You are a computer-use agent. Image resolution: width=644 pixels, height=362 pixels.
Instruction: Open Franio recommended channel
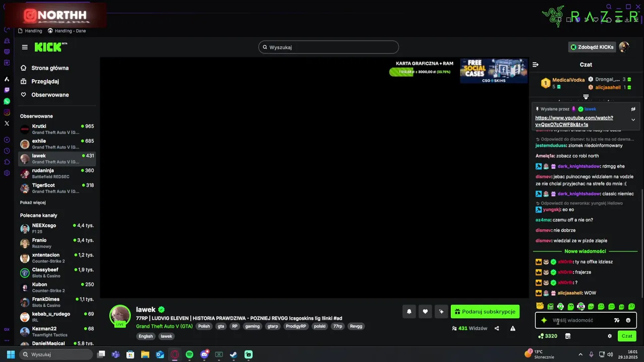pos(57,243)
